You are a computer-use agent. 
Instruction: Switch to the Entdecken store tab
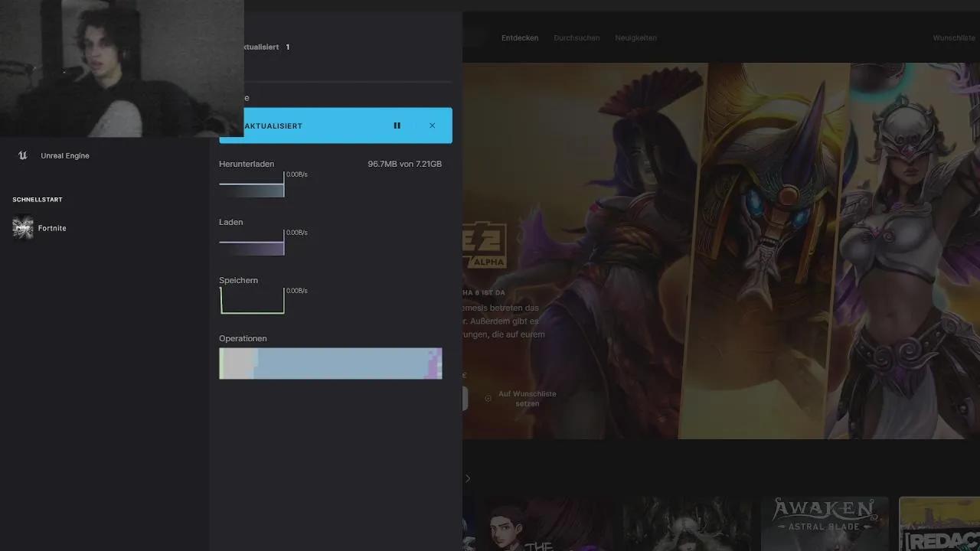[520, 38]
